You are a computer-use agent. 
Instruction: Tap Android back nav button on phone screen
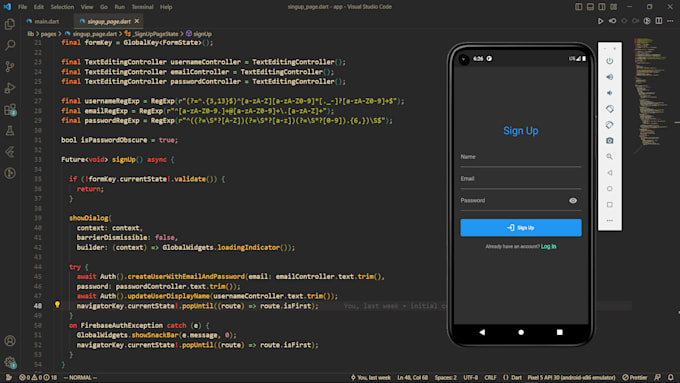tap(482, 332)
